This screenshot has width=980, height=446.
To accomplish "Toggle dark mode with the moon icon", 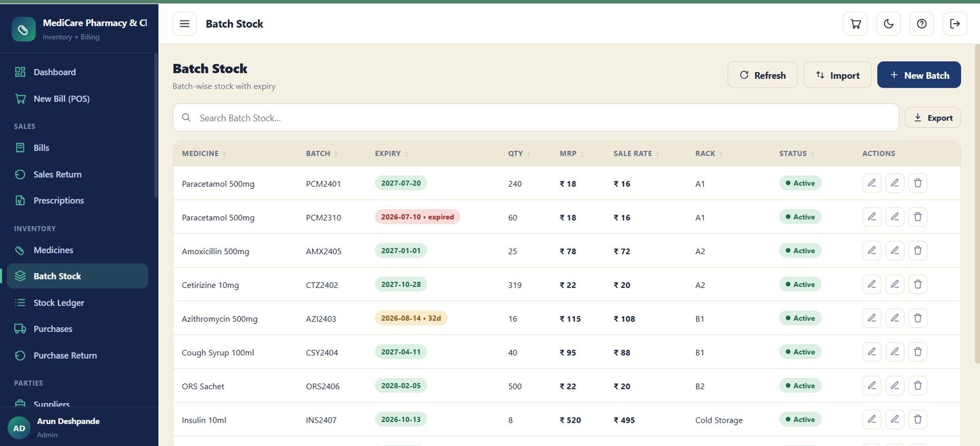I will [x=889, y=24].
